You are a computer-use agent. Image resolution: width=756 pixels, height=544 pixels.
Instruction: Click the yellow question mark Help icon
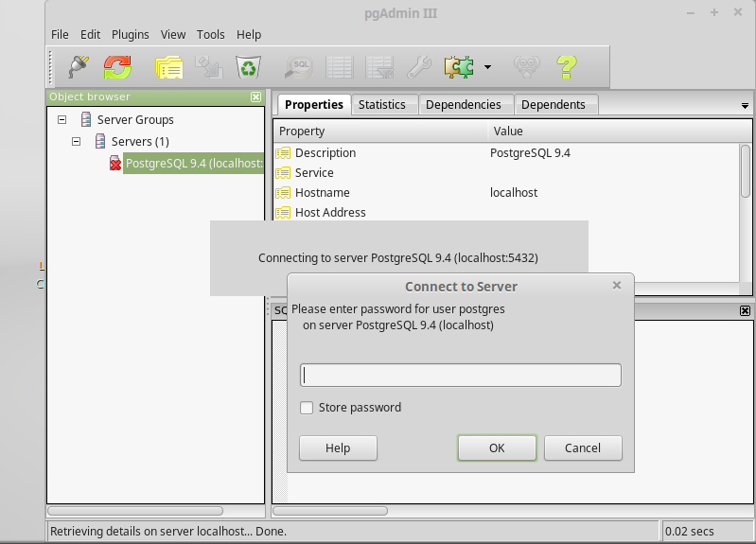tap(566, 67)
